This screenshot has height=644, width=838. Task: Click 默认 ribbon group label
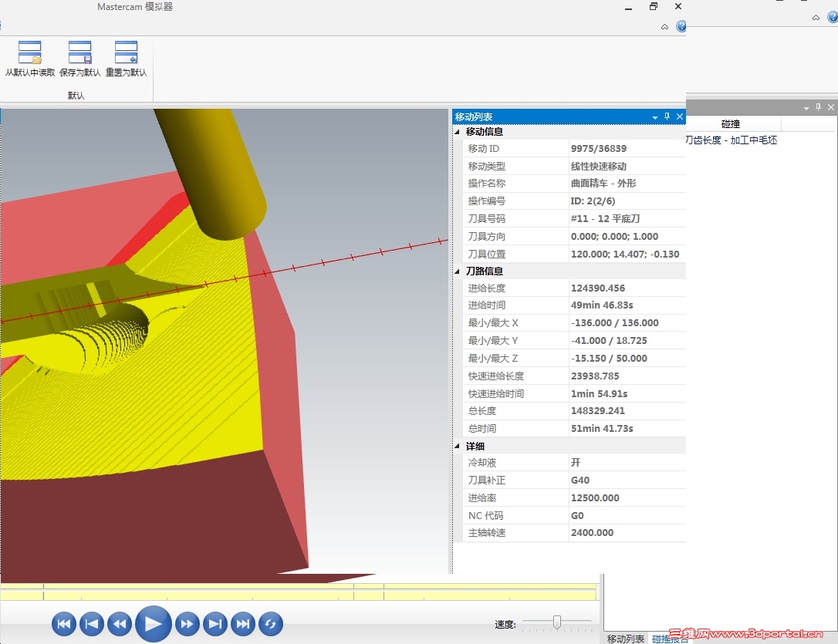pos(76,96)
